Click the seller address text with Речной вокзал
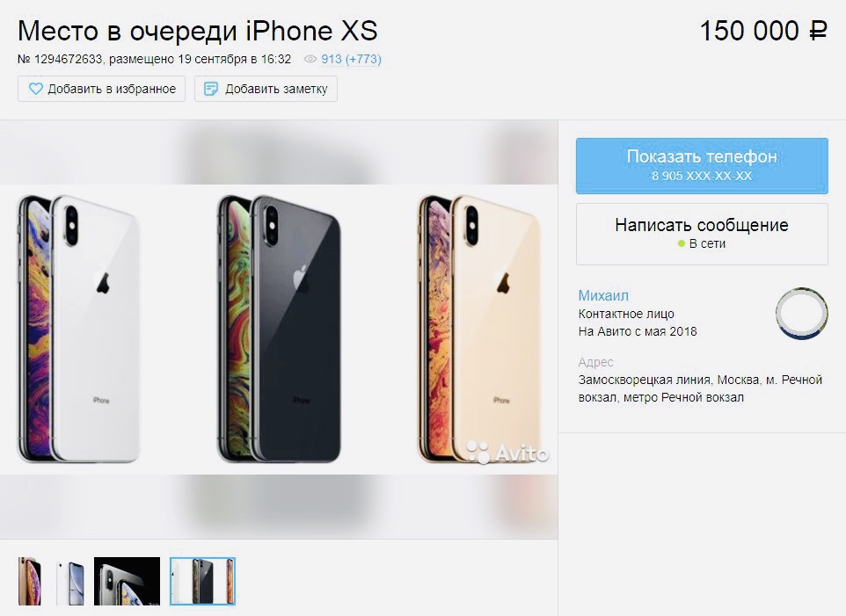846x616 pixels. 700,388
